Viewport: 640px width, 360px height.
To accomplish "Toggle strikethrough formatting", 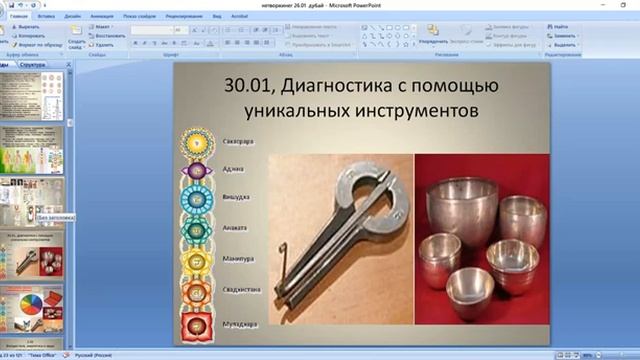I will 164,43.
